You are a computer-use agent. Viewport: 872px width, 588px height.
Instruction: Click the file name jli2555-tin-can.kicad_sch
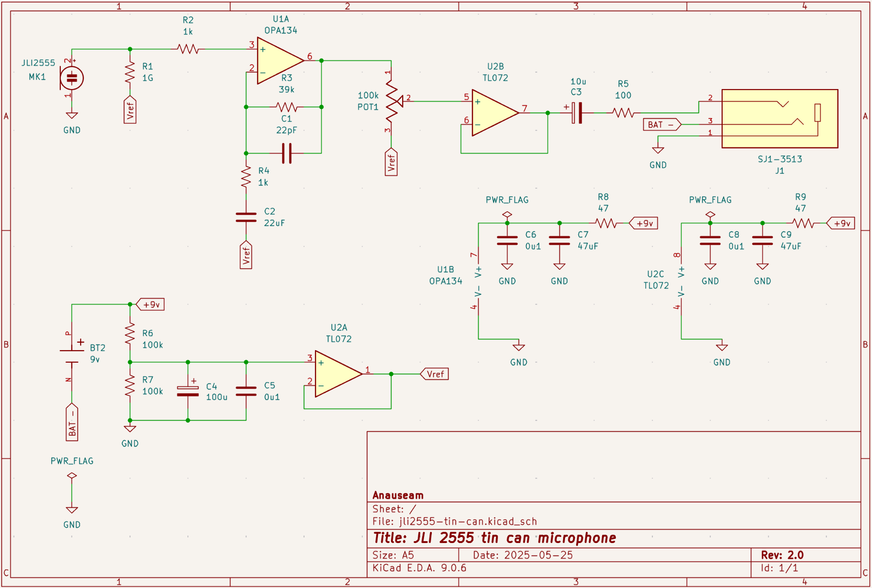click(468, 521)
